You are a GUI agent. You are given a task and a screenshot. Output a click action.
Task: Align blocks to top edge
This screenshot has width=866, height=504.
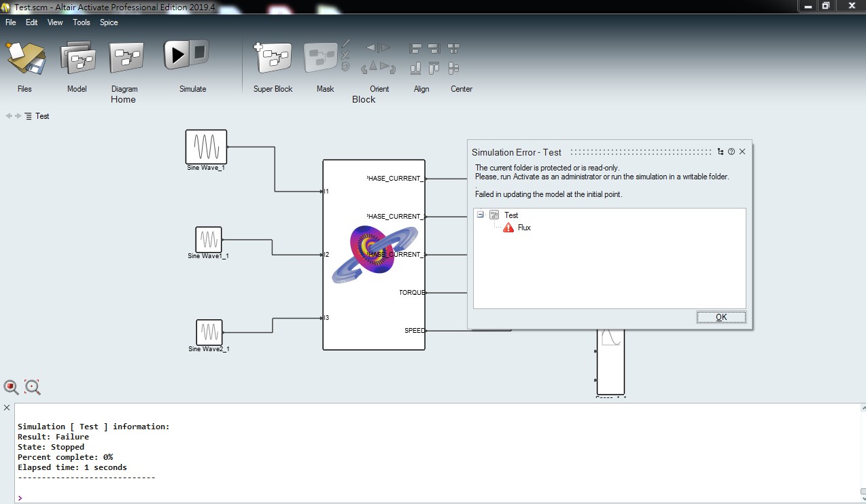pyautogui.click(x=434, y=68)
